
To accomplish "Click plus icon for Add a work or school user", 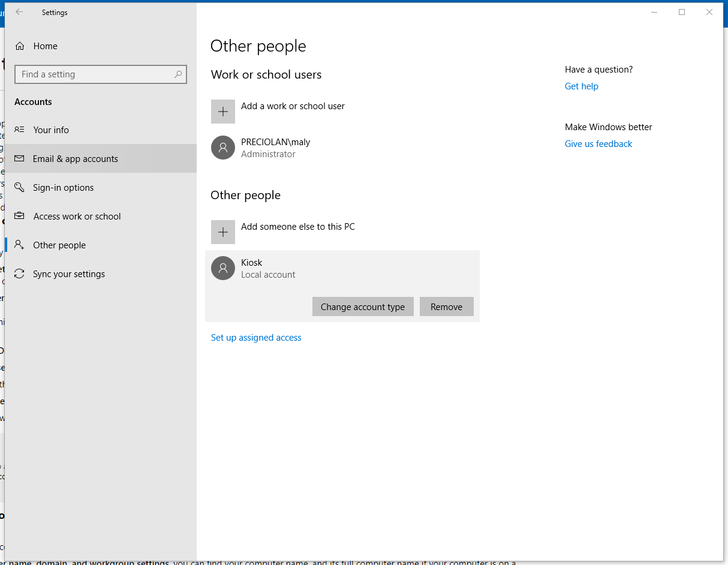I will pos(223,112).
